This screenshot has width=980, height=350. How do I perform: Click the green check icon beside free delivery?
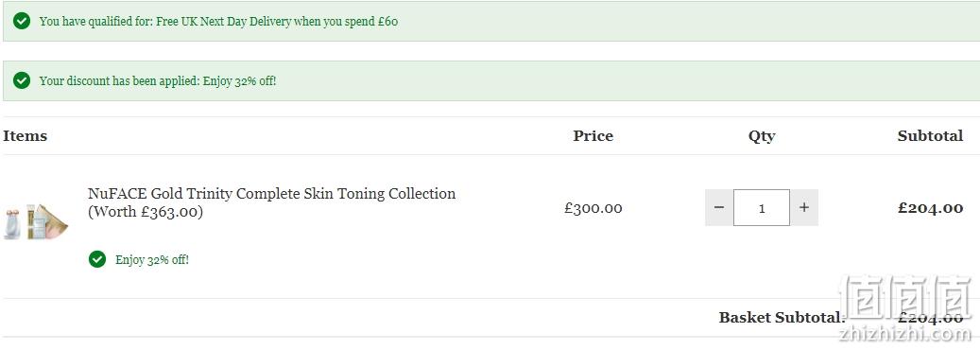point(22,21)
